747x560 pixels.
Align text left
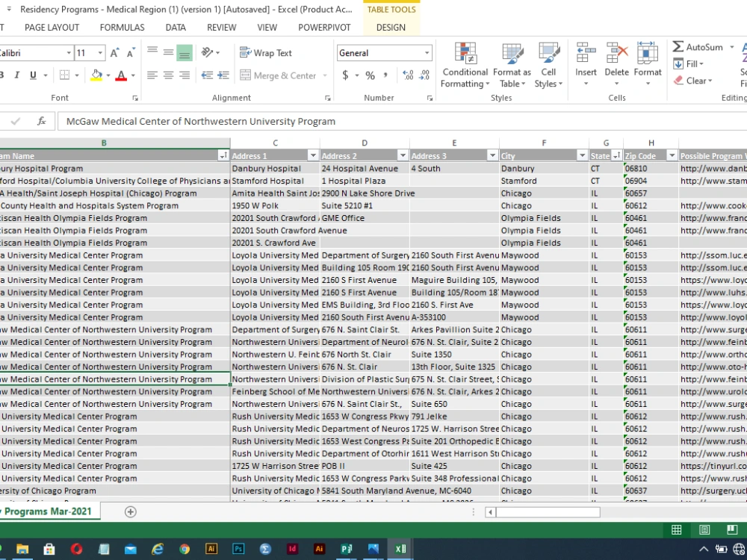click(x=152, y=75)
